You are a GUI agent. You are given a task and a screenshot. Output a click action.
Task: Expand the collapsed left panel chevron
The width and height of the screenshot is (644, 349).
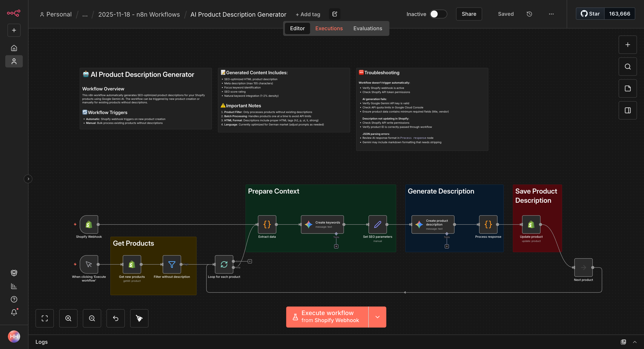(x=28, y=179)
